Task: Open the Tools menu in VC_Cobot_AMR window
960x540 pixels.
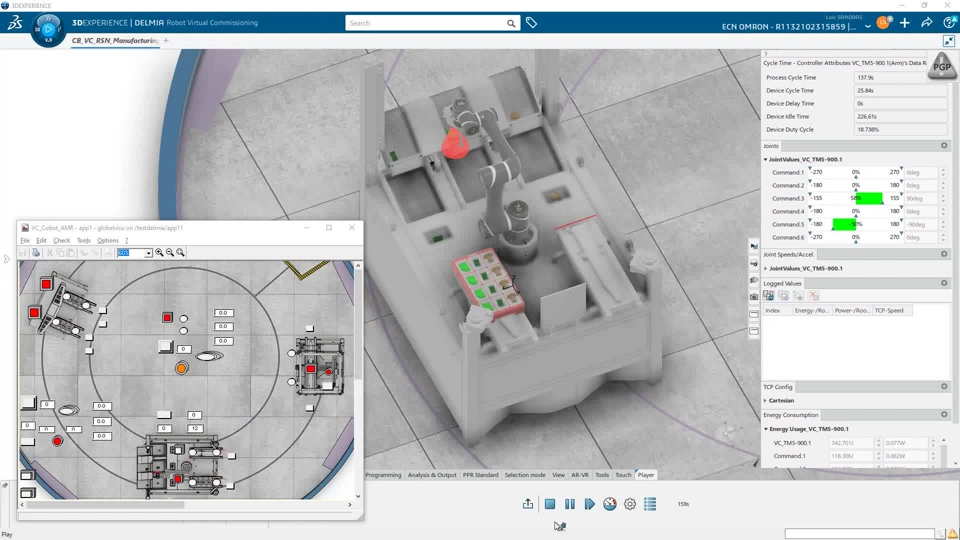Action: point(83,241)
